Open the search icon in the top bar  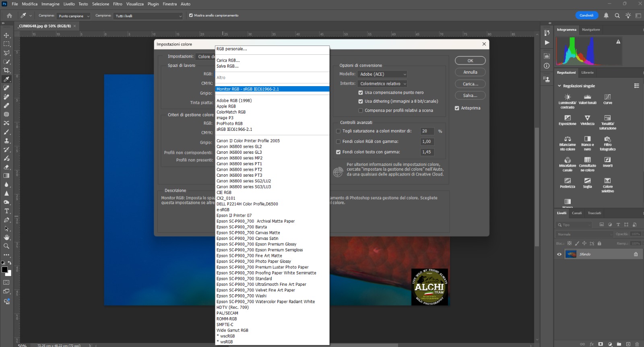(x=617, y=16)
